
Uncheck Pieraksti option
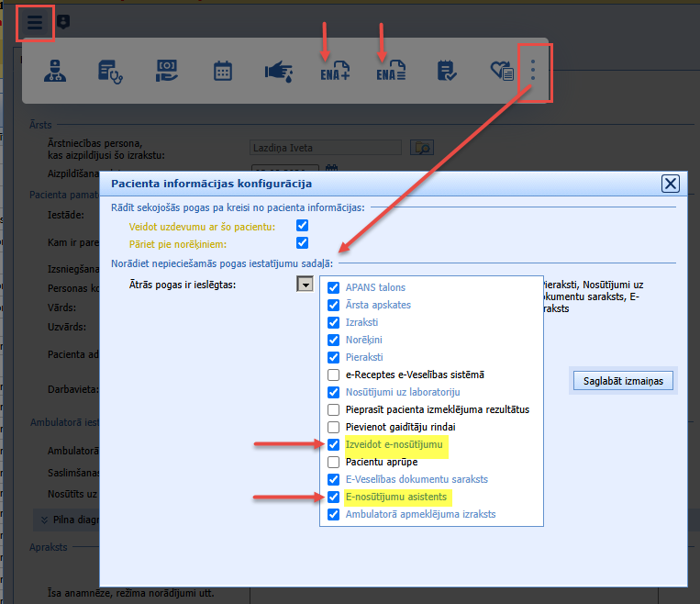pyautogui.click(x=333, y=357)
